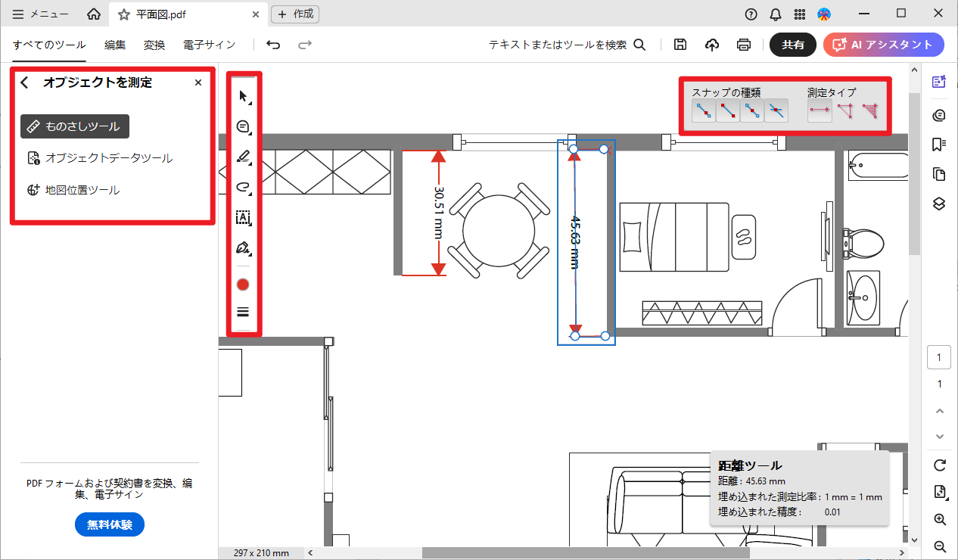Redo the last action
The width and height of the screenshot is (958, 560).
click(305, 45)
